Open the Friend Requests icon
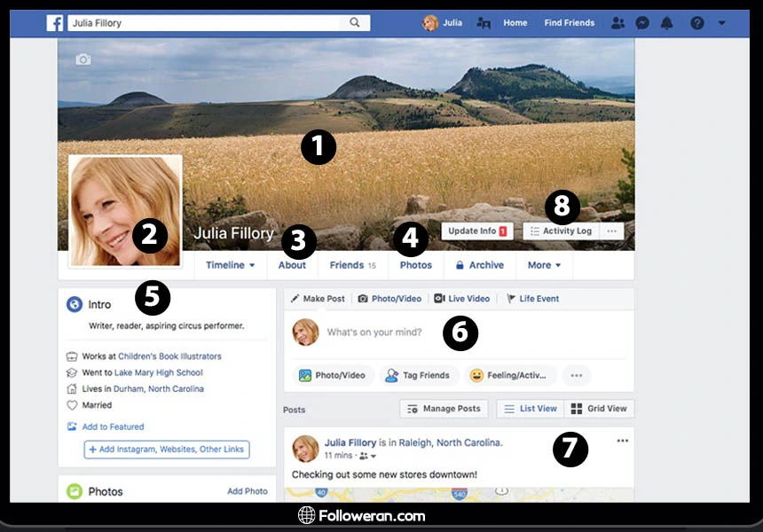Screen dimensions: 763x532 pyautogui.click(x=618, y=23)
